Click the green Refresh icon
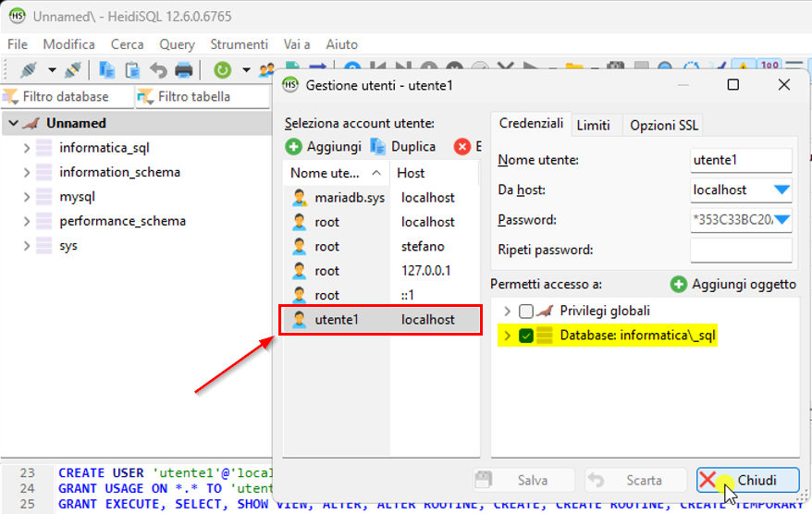812x514 pixels. pyautogui.click(x=223, y=70)
